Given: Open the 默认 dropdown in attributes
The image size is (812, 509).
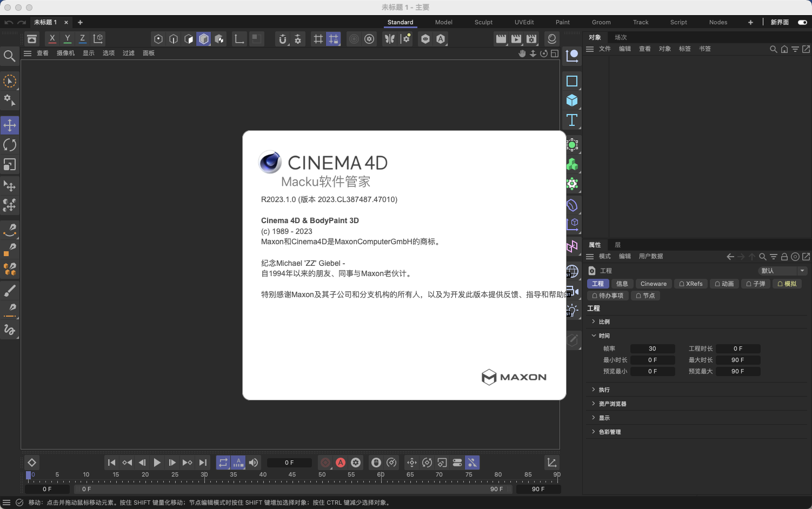Looking at the screenshot, I should pos(783,271).
